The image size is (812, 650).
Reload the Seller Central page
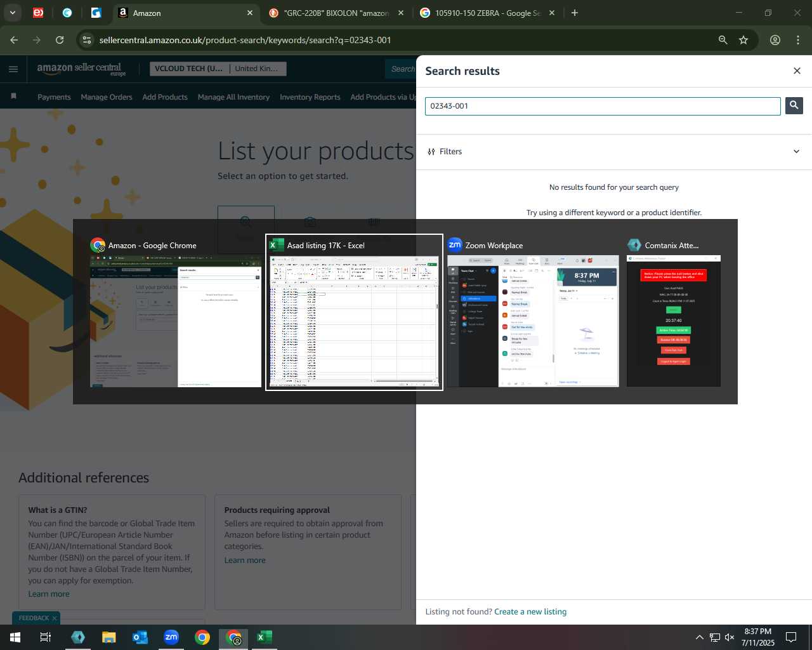tap(60, 40)
